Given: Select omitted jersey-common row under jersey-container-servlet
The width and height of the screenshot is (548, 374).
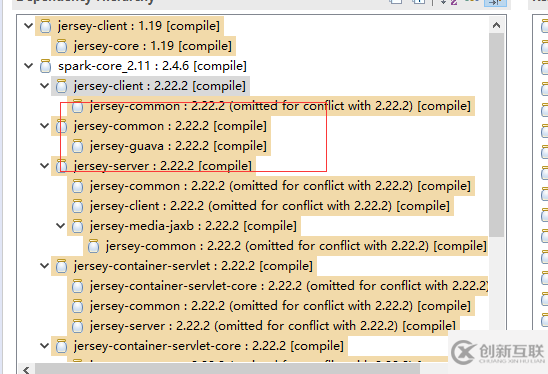Looking at the screenshot, I should tap(271, 306).
